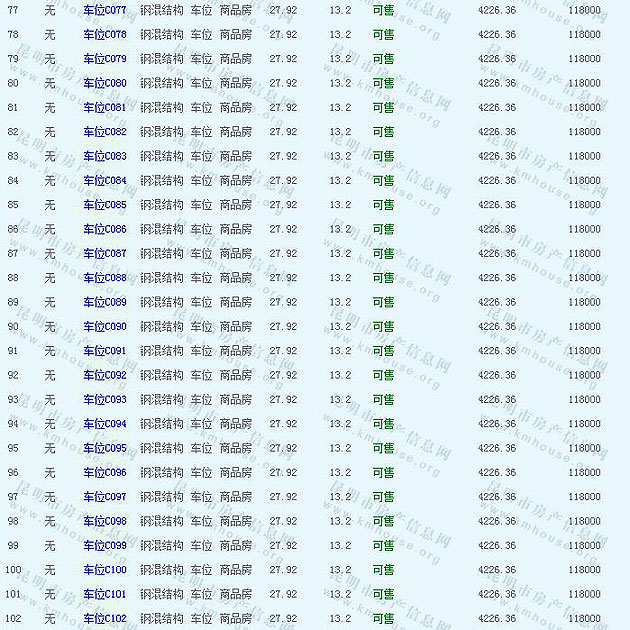630x630 pixels.
Task: Open the 车位C092 parking space
Action: pos(105,375)
